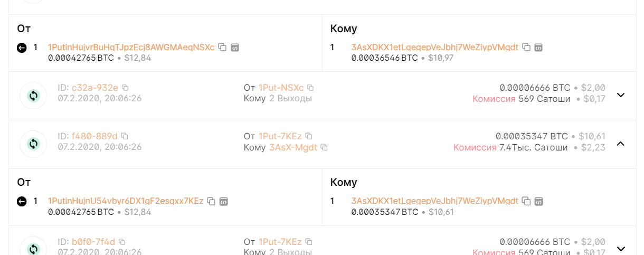Collapse transaction f480-889d details
This screenshot has width=644, height=255.
point(621,144)
